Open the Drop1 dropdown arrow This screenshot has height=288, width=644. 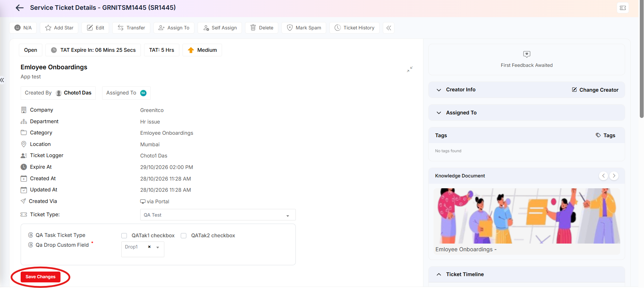(x=158, y=247)
